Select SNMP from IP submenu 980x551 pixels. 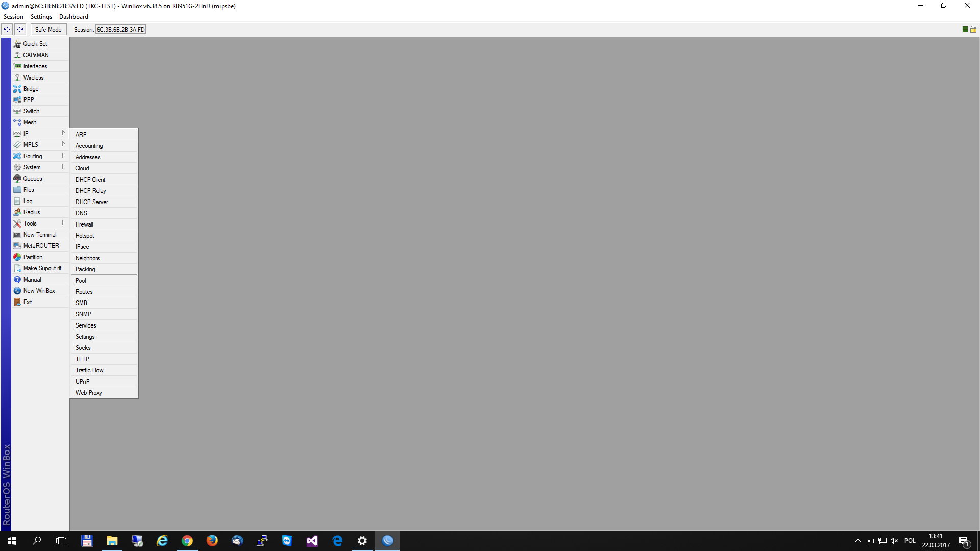(x=104, y=314)
